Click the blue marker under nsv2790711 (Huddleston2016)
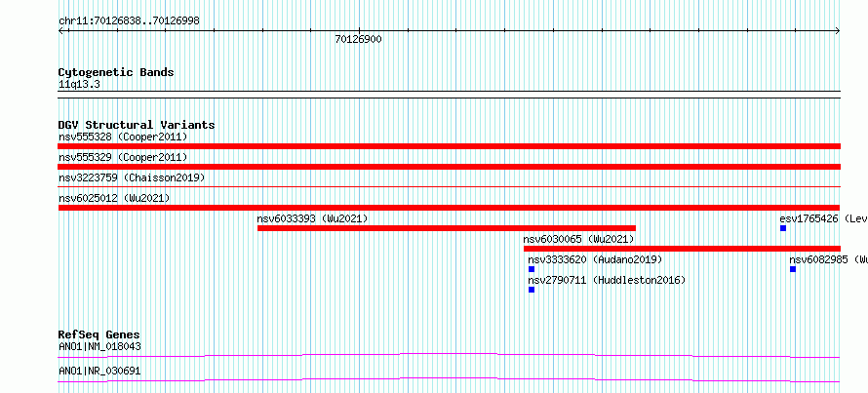Image resolution: width=868 pixels, height=393 pixels. (x=532, y=290)
